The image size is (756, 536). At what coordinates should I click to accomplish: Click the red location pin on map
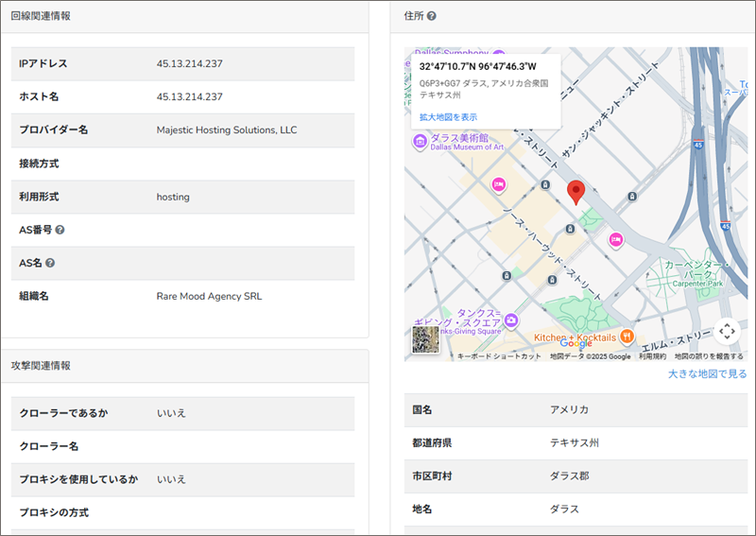coord(576,192)
